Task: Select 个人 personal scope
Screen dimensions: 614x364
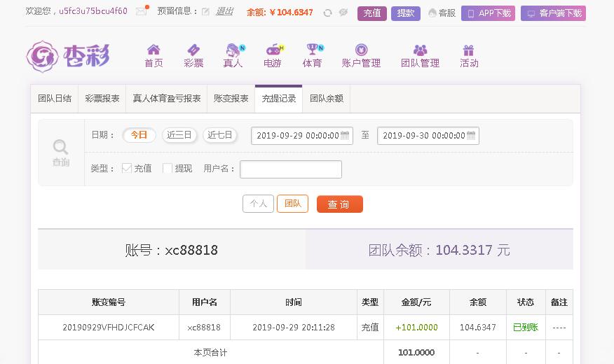Action: click(258, 204)
